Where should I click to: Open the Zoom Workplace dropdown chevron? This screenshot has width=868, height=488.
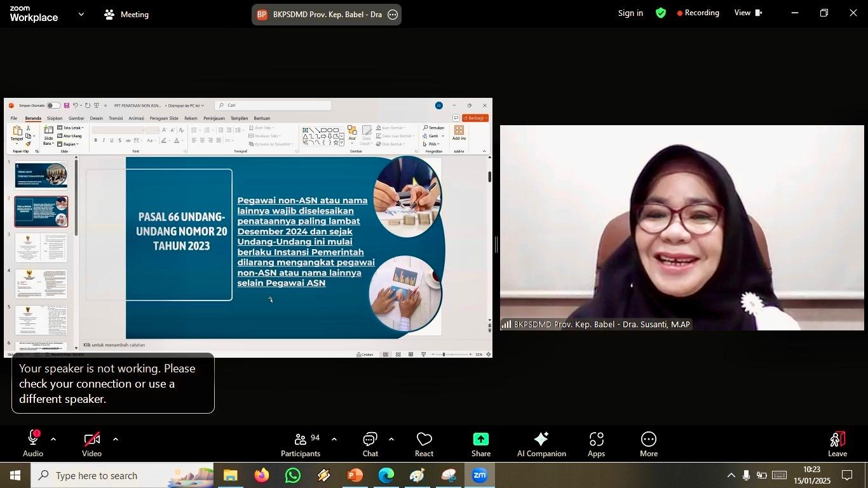81,14
